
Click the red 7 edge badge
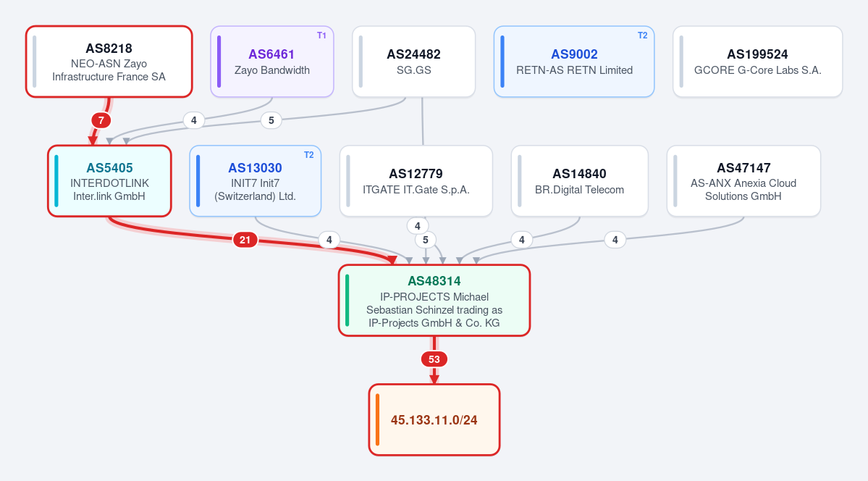tap(101, 120)
